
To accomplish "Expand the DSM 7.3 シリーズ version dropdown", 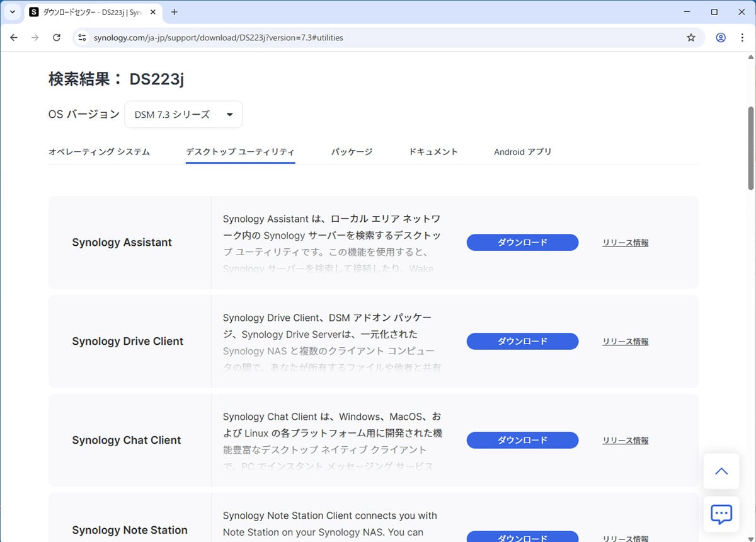I will [183, 115].
